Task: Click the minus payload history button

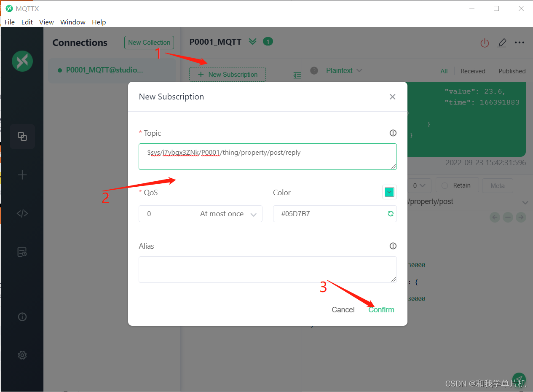Action: 508,217
